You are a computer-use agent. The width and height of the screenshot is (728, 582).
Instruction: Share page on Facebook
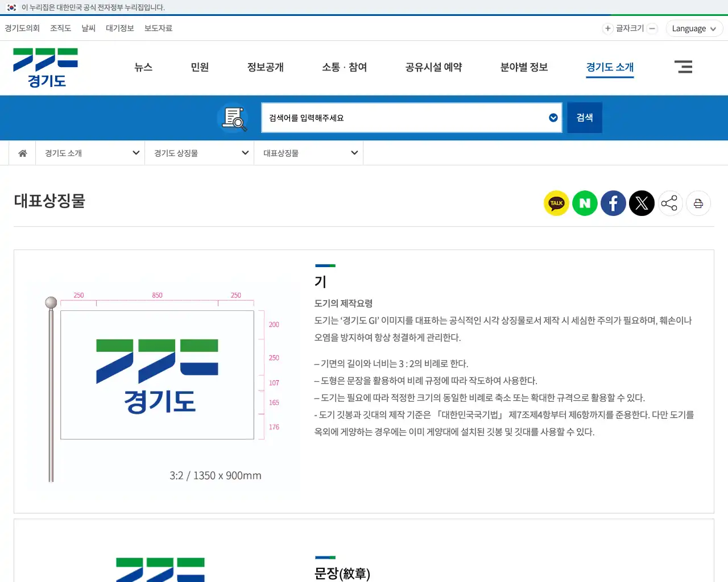point(613,203)
